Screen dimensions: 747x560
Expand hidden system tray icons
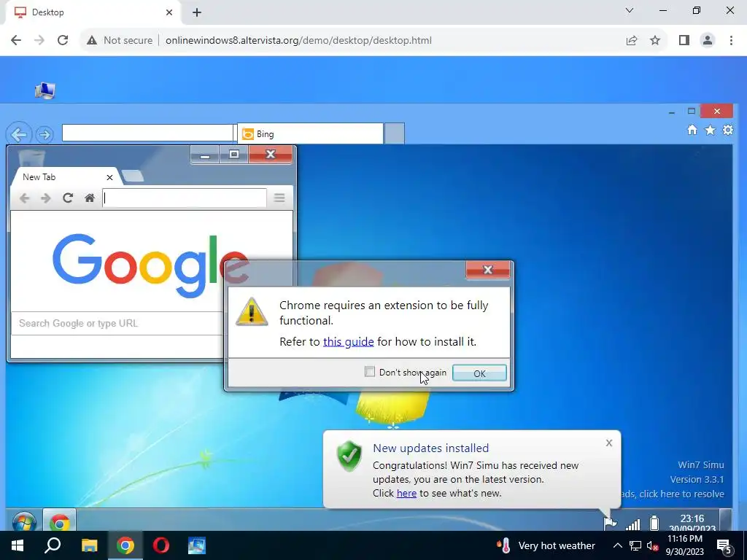(617, 545)
